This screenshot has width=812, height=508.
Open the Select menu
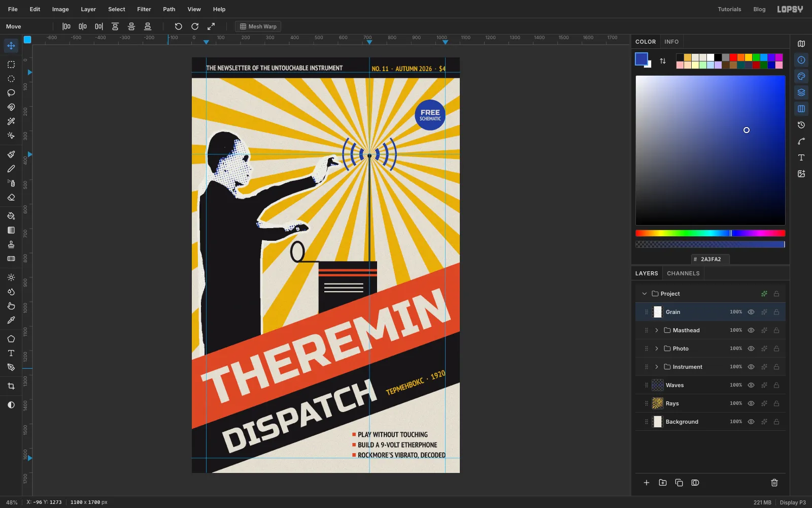(116, 9)
